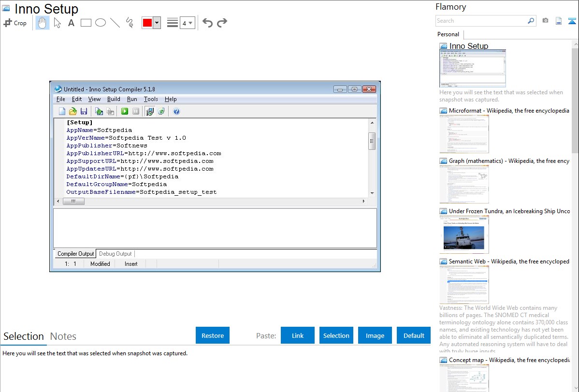Click the Concept map - Wikipedia title
Screen dimensions: 579x392
tap(509, 360)
